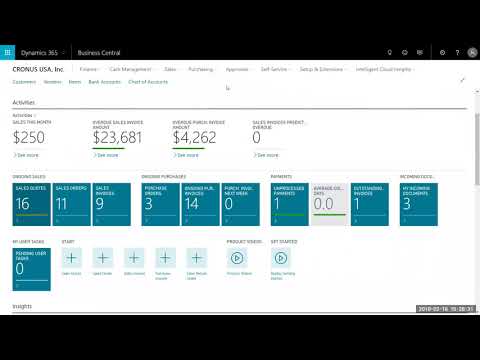Open My Incoming Documents tile showing 3
This screenshot has width=480, height=360.
(x=419, y=204)
